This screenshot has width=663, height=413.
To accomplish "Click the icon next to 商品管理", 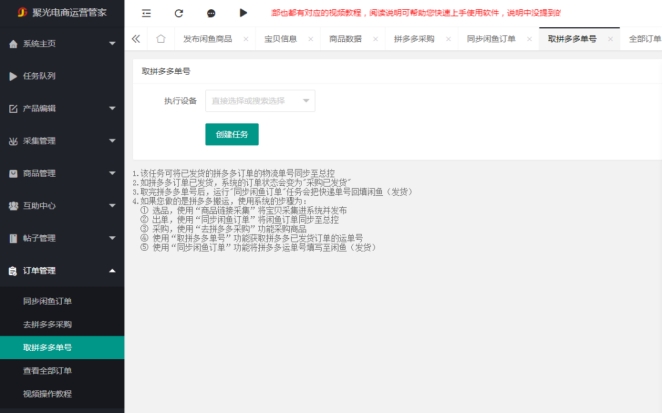I will coord(13,173).
